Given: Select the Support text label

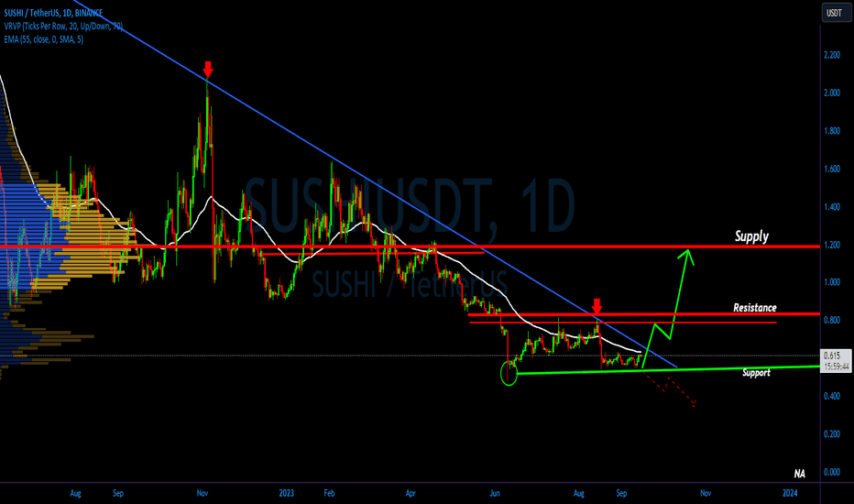Looking at the screenshot, I should tap(757, 373).
